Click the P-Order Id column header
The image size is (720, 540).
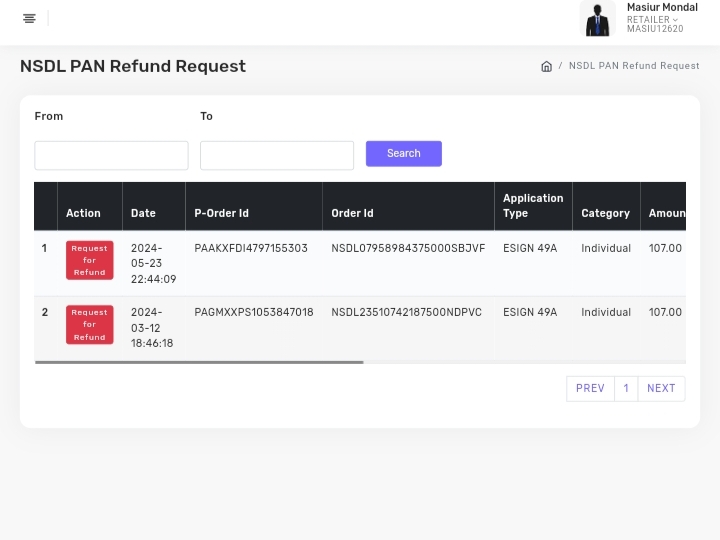click(221, 213)
